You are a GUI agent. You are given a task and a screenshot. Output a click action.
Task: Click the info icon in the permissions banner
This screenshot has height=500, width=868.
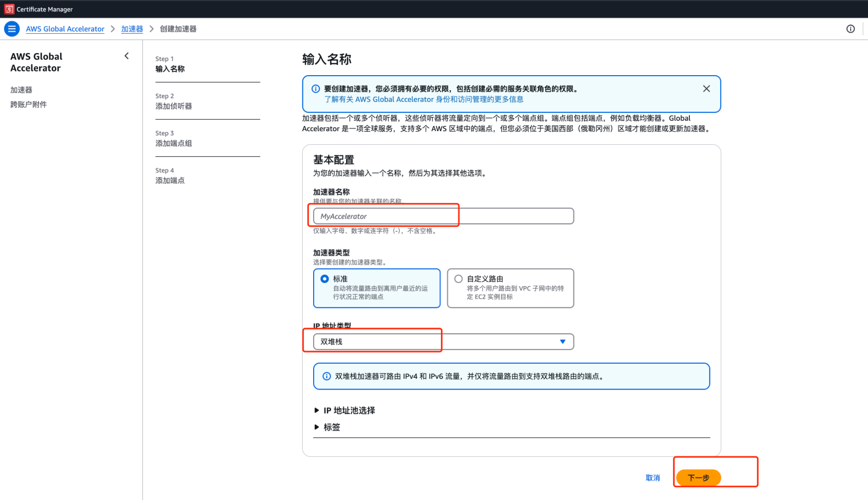316,89
